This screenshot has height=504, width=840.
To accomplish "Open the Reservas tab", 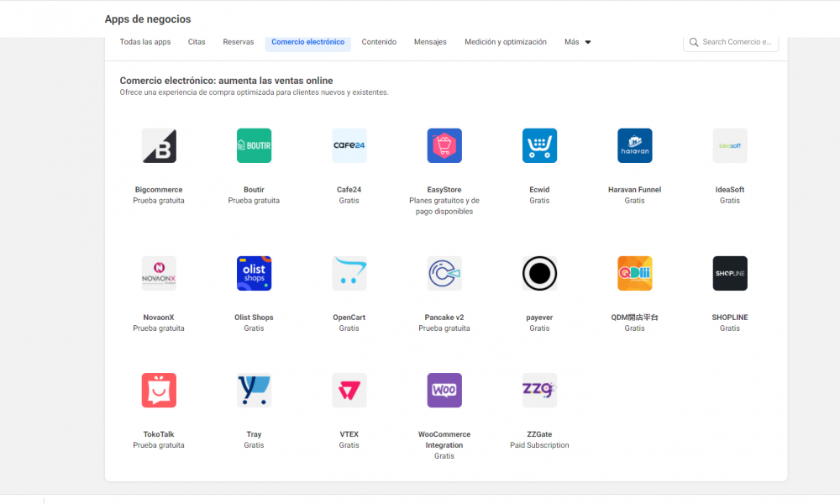I will [239, 42].
